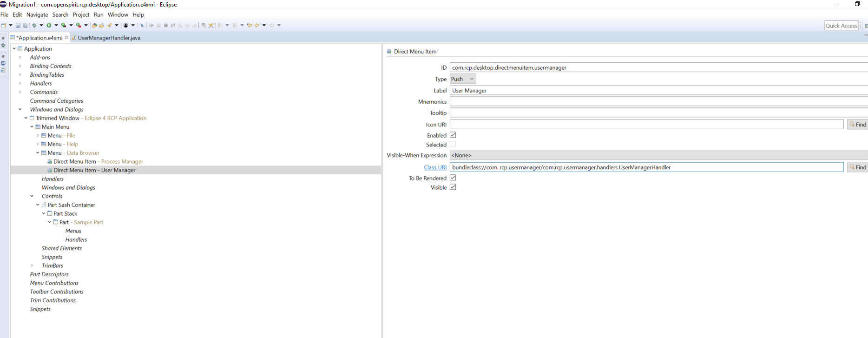Click the Visible-When Expression None field

(x=658, y=155)
